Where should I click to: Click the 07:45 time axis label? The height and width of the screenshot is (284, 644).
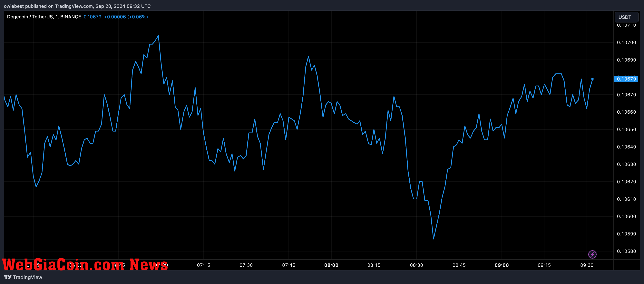tap(289, 265)
